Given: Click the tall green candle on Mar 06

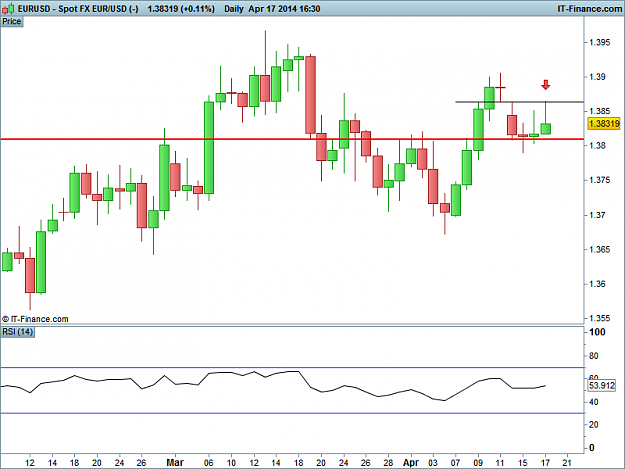Looking at the screenshot, I should pos(209,147).
